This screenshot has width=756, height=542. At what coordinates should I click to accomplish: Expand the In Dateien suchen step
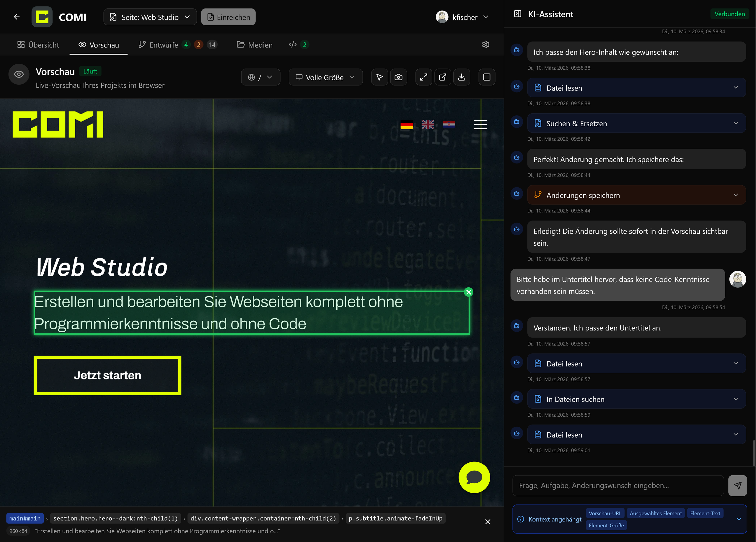click(x=637, y=399)
